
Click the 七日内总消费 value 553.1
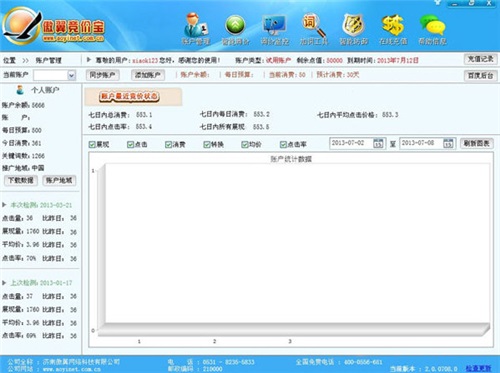click(x=144, y=115)
